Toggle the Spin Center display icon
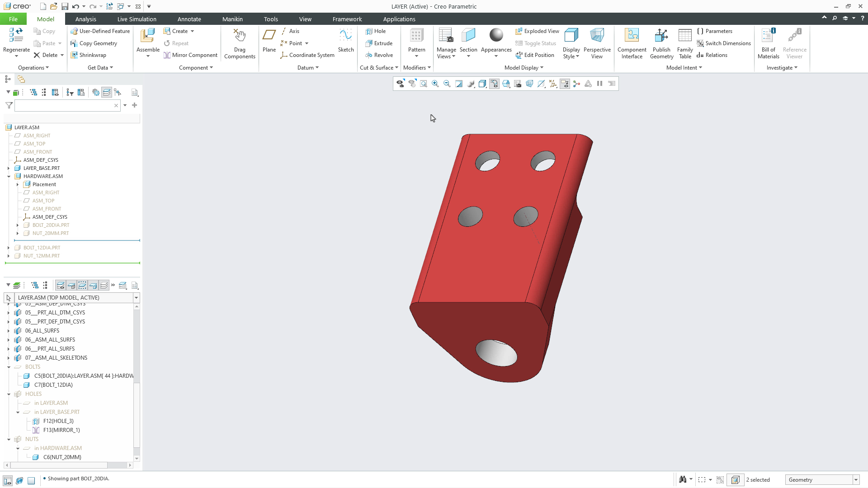Screen dimensions: 868x488 576,84
